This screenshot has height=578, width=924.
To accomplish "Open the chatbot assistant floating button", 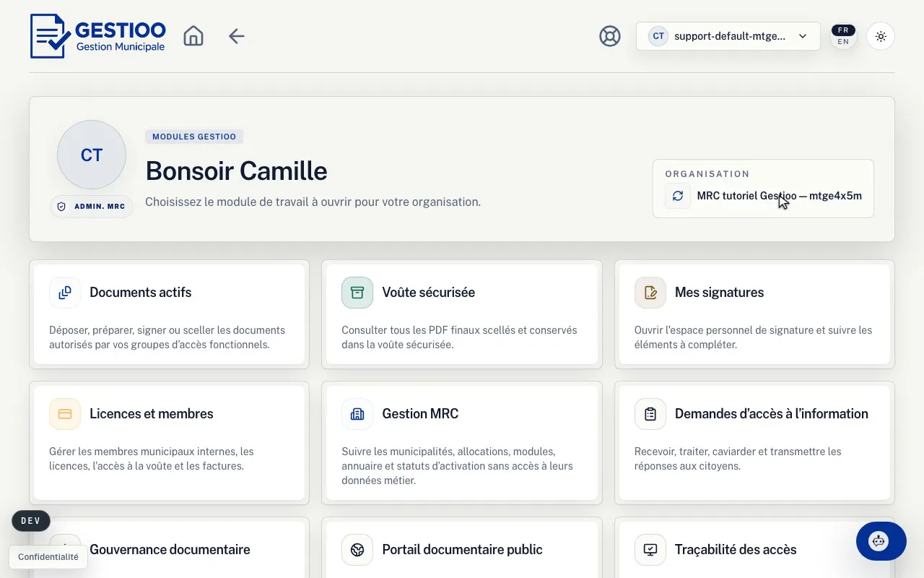I will coord(881,540).
